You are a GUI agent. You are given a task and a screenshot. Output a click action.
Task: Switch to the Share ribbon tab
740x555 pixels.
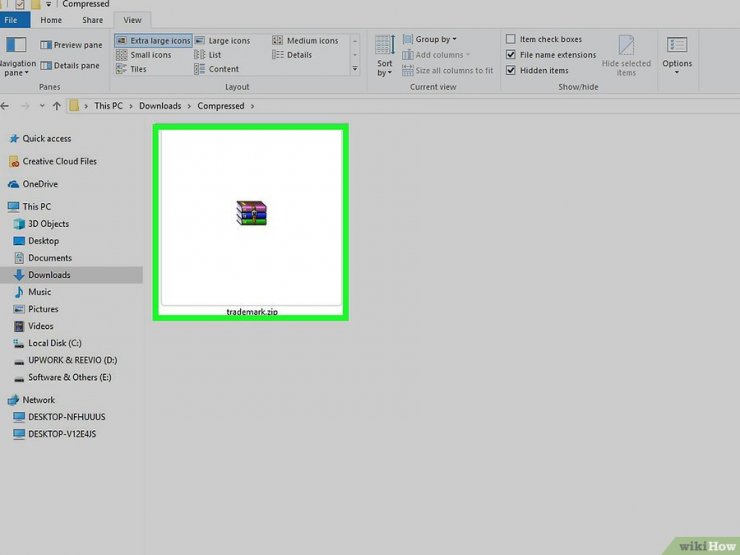92,20
